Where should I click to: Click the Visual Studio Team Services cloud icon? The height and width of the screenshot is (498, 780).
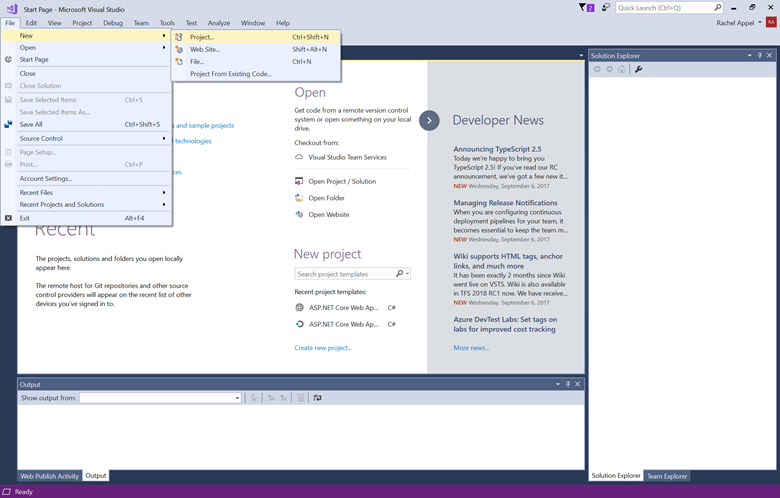point(299,157)
